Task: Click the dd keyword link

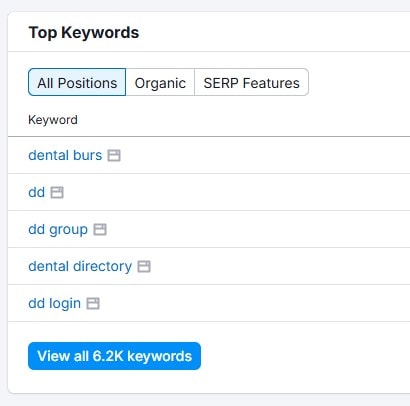Action: point(37,192)
